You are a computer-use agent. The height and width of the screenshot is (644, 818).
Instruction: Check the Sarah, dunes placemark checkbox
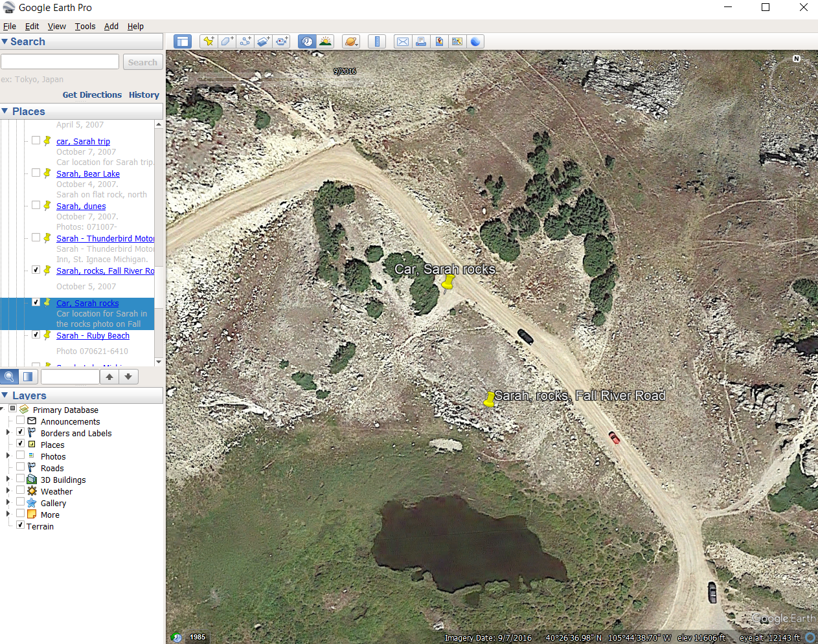[36, 205]
